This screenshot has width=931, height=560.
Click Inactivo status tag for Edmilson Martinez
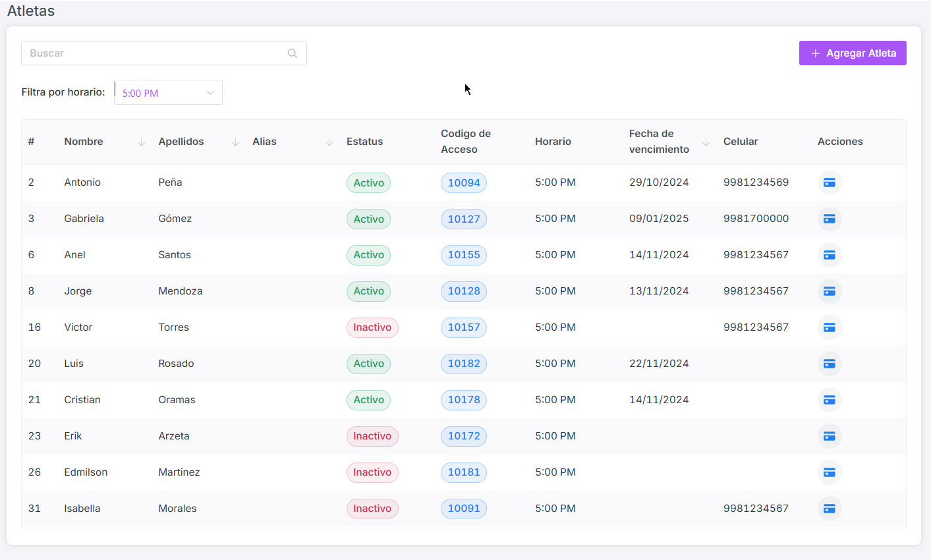coord(372,472)
